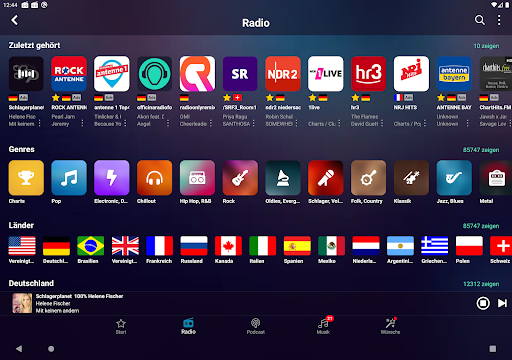
Task: Select the Schlager microphone genre icon
Action: coord(326,178)
